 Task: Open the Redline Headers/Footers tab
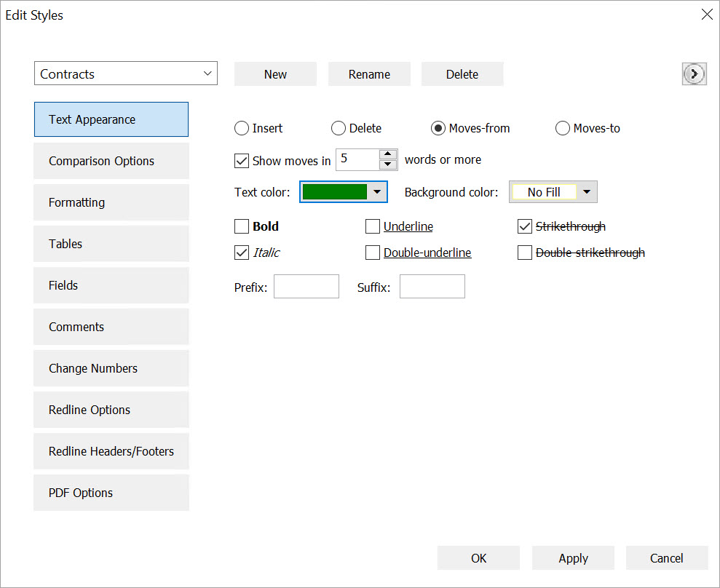click(111, 451)
